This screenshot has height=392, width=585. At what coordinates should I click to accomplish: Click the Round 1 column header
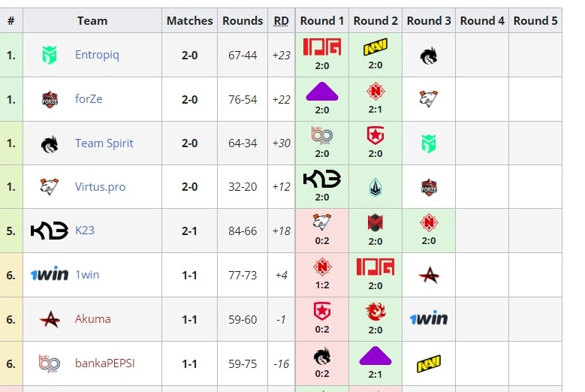322,21
